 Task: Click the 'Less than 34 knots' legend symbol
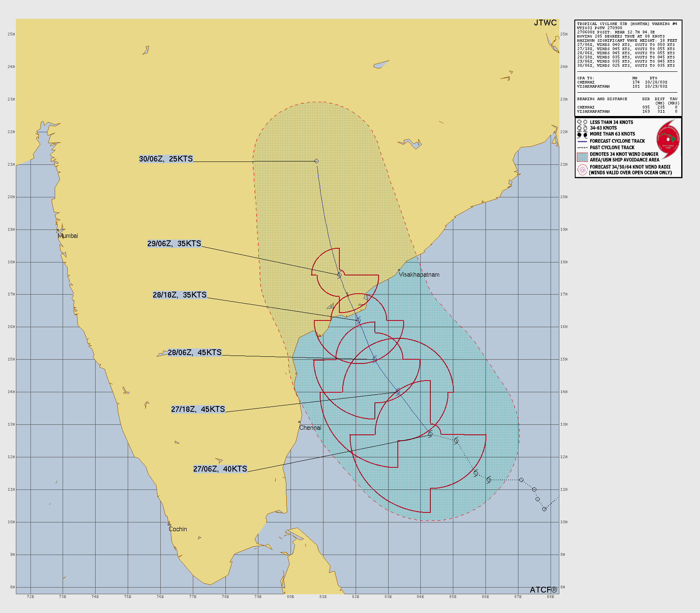[582, 122]
